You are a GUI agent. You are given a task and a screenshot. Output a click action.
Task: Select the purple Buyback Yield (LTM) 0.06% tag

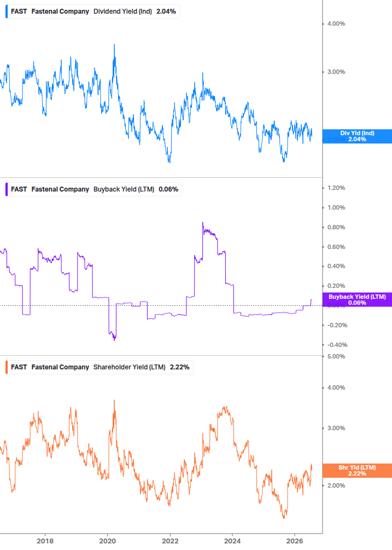pos(357,300)
